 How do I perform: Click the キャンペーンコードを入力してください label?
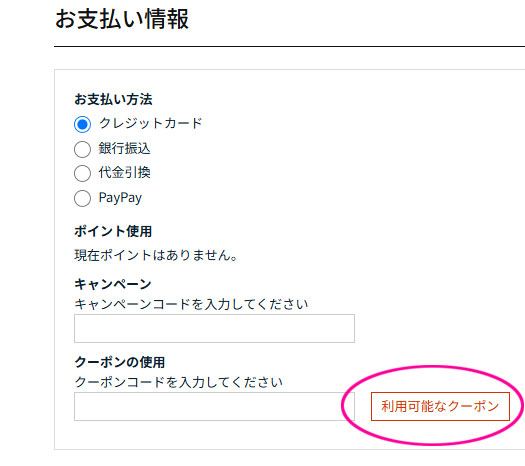coord(191,304)
